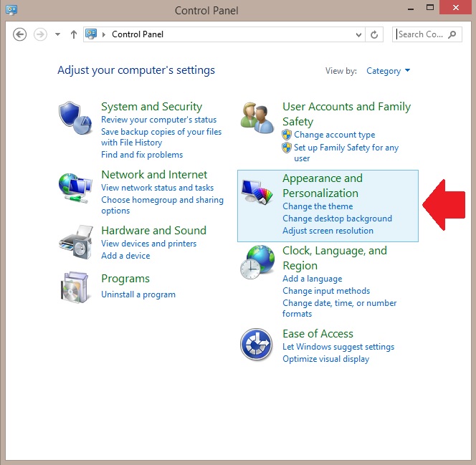Click Change desktop background
Image resolution: width=476 pixels, height=465 pixels.
(337, 219)
